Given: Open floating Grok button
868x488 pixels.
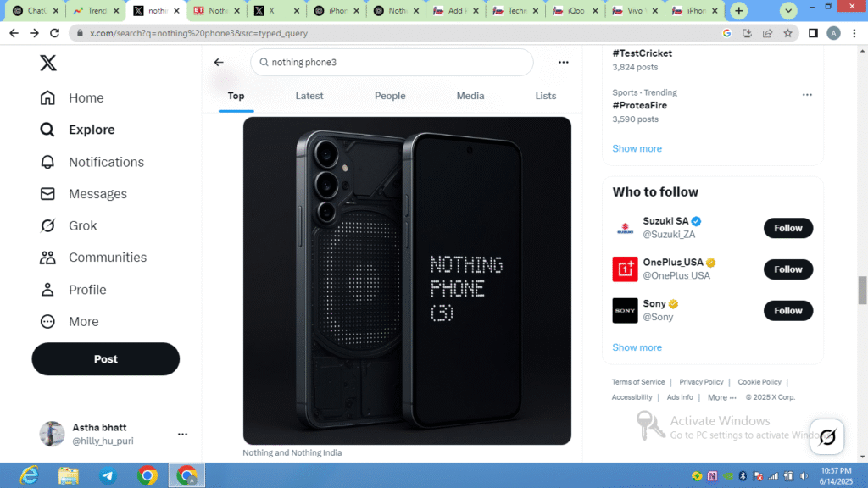Looking at the screenshot, I should [827, 436].
